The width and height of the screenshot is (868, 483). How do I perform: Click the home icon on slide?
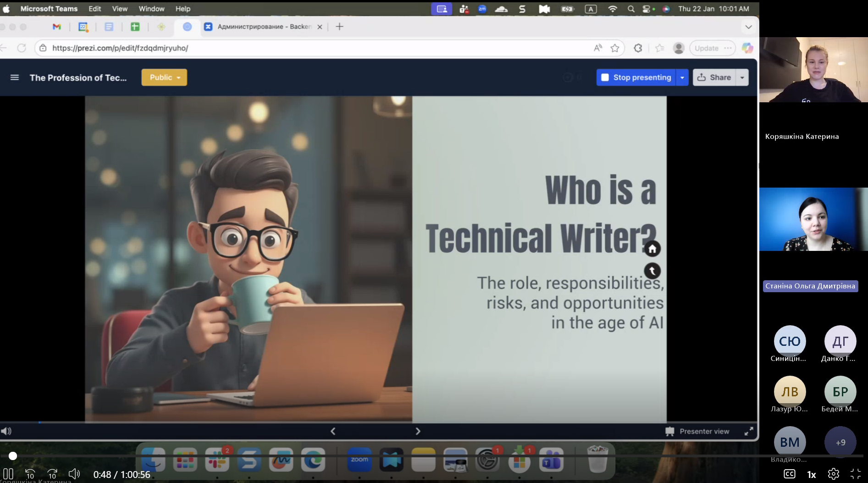(652, 249)
